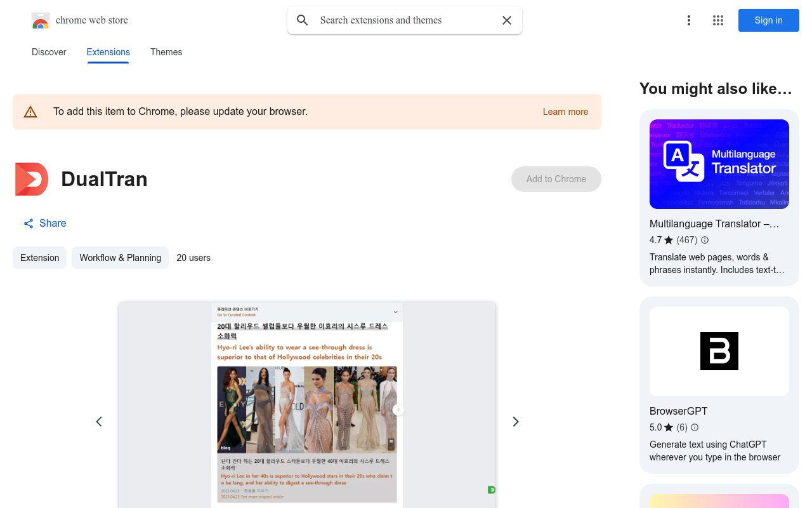Click the DualTran title text
The width and height of the screenshot is (812, 508).
point(104,179)
